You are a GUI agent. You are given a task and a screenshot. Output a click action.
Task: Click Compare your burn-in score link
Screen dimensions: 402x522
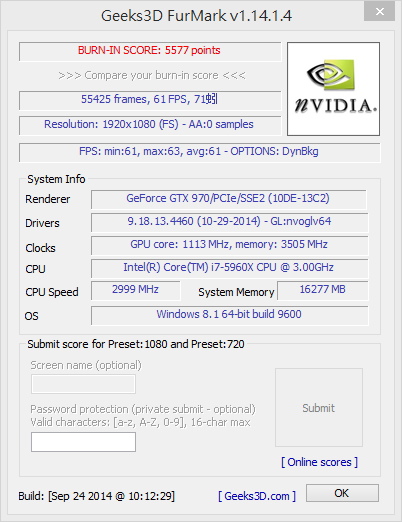click(152, 75)
